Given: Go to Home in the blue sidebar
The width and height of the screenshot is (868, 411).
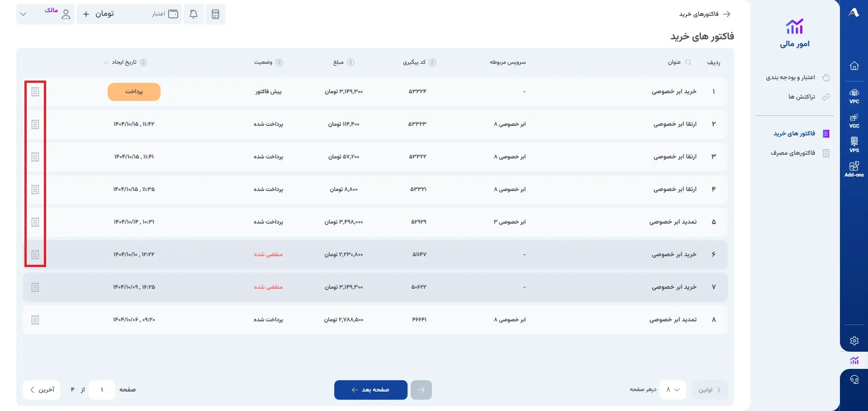Looking at the screenshot, I should pyautogui.click(x=854, y=66).
